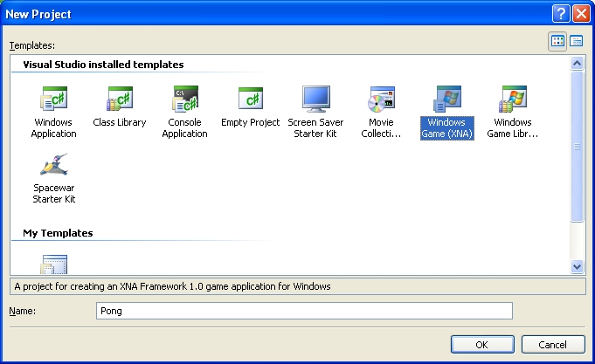Click the templates list scroll down arrow
This screenshot has height=364, width=595.
point(577,266)
